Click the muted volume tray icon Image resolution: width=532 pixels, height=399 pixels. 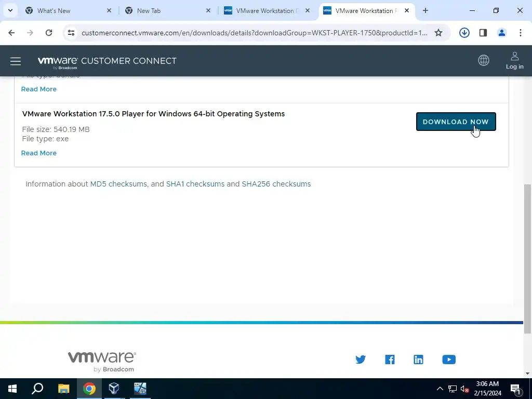click(464, 389)
